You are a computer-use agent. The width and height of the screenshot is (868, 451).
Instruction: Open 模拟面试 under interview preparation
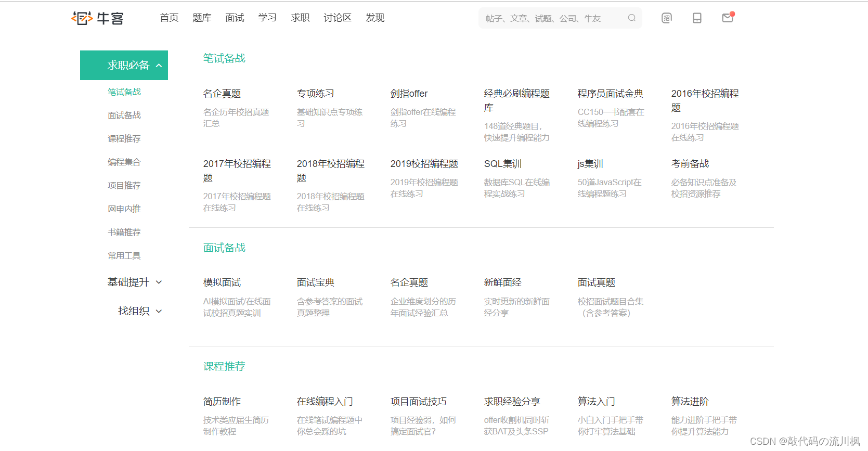pos(222,282)
